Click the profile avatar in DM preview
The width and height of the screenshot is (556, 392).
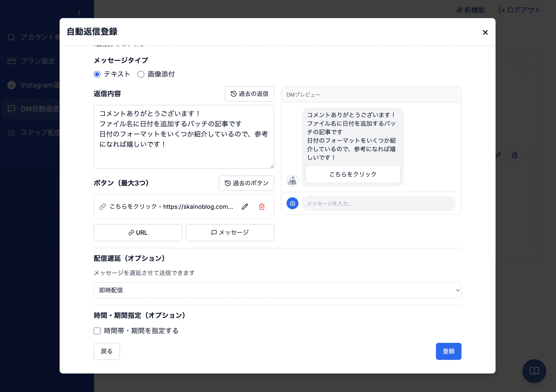(292, 181)
